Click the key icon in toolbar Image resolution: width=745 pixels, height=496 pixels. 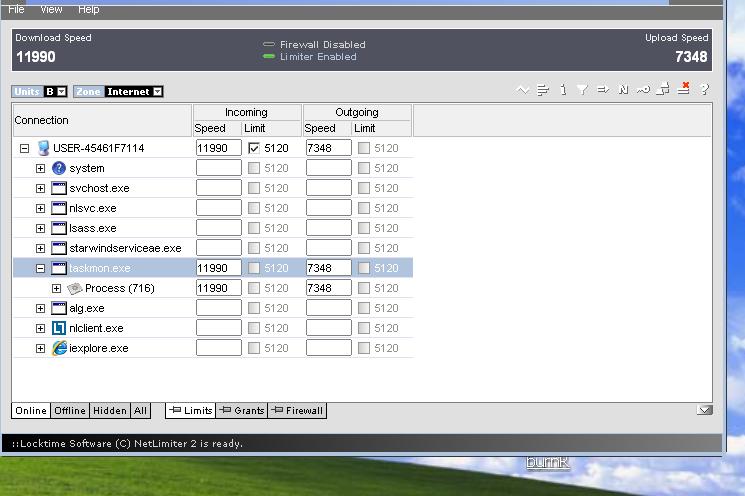[643, 90]
